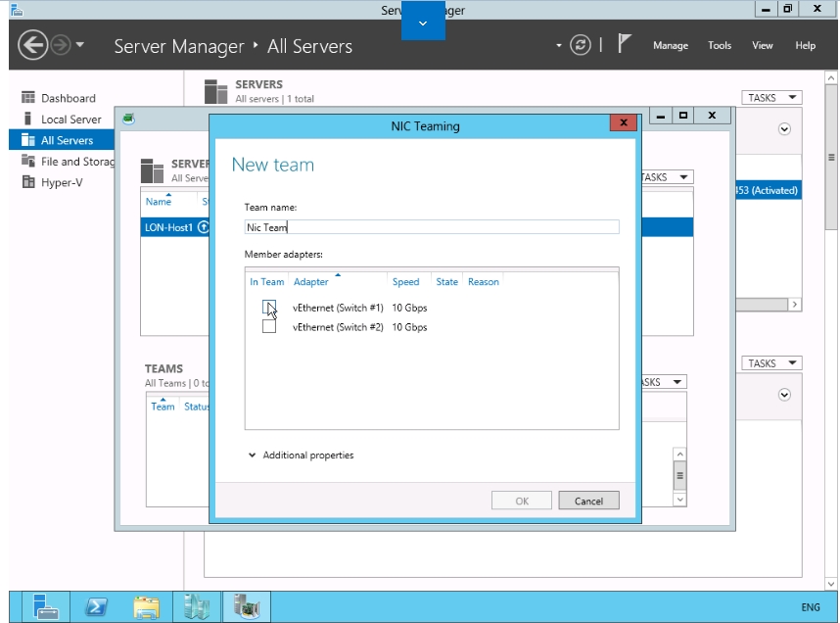The image size is (840, 623).
Task: Sort by State column header
Action: click(x=446, y=282)
